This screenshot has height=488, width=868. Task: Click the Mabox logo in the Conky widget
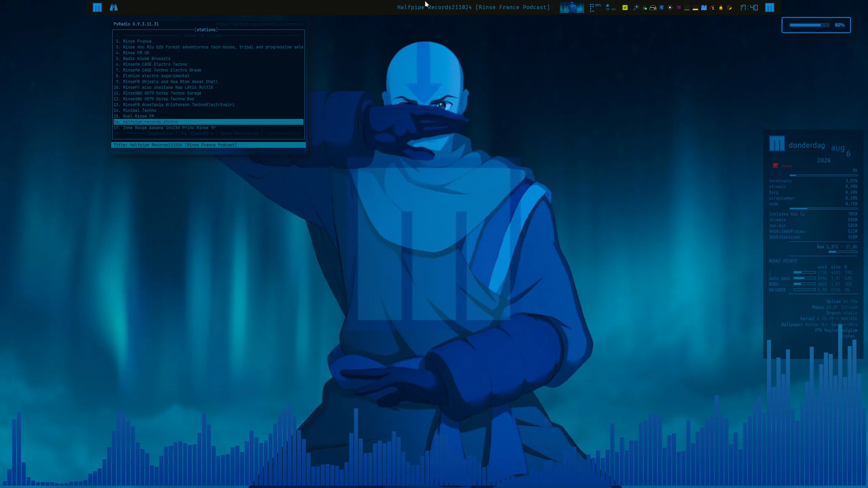pyautogui.click(x=777, y=143)
